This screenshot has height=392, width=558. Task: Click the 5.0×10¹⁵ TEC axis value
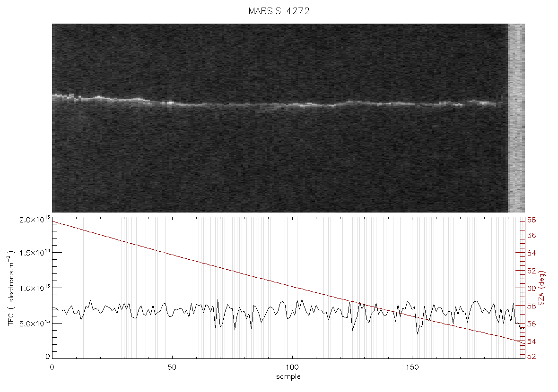(35, 324)
